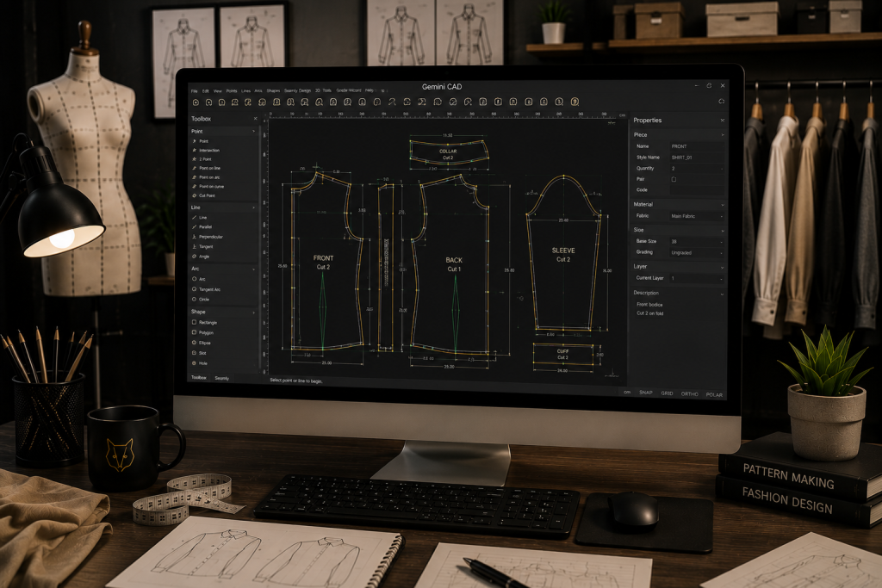The image size is (882, 588).
Task: Edit the Style Name field SHIRT_01
Action: (697, 158)
